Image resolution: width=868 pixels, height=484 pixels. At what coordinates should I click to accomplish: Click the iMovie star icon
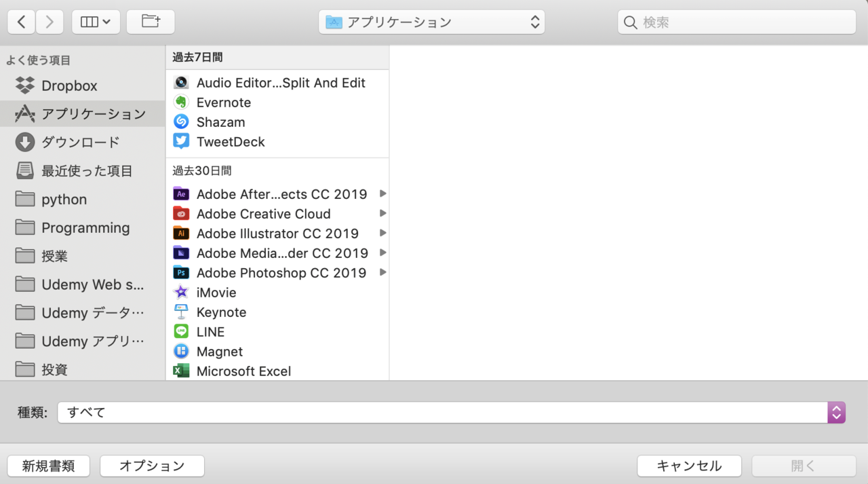pyautogui.click(x=181, y=293)
